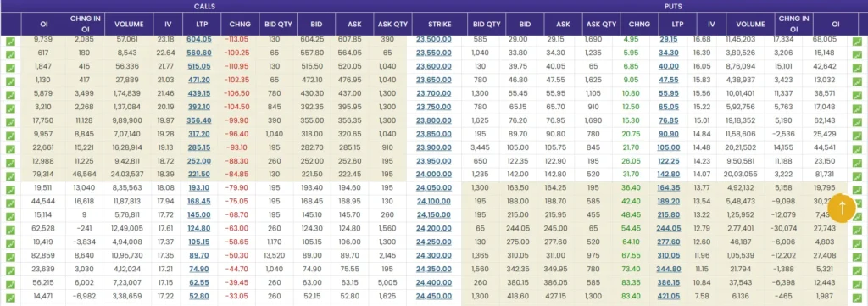The width and height of the screenshot is (868, 306).
Task: Open calls chart icon for strike 24,450.00
Action: coord(10,298)
